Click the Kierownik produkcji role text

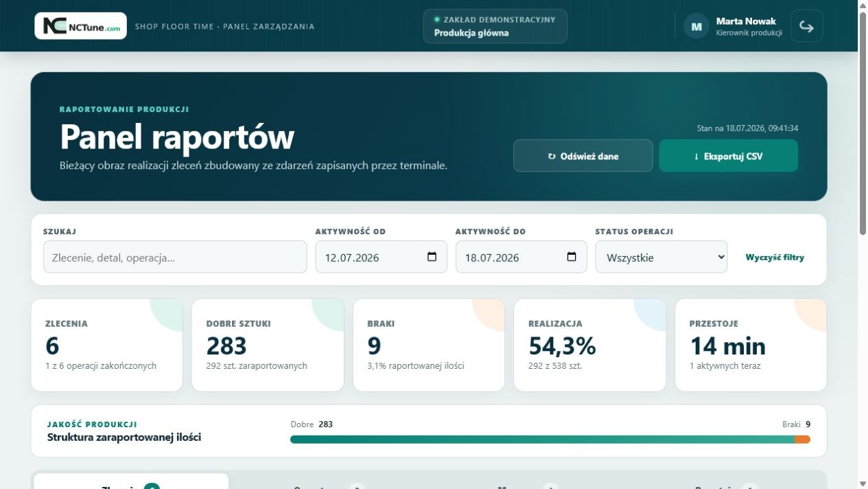coord(749,33)
